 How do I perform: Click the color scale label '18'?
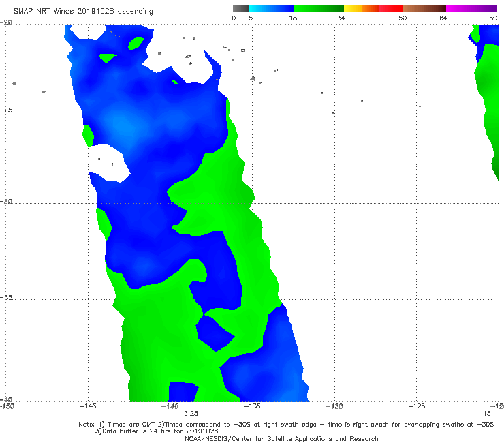293,18
